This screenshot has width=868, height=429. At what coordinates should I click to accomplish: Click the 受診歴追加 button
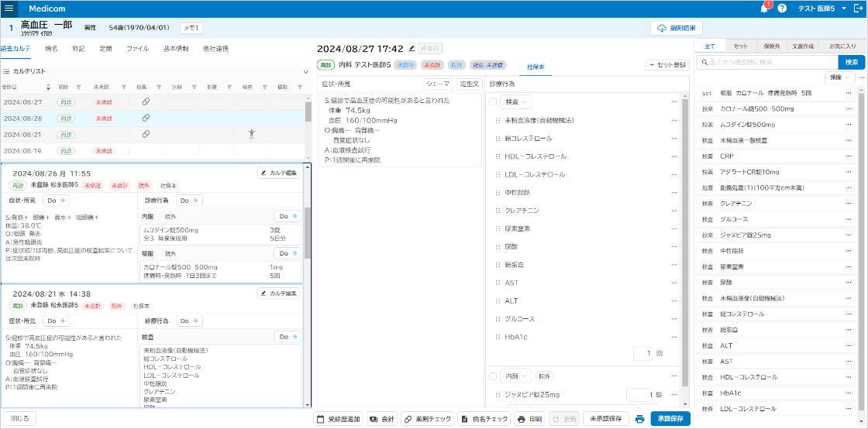tap(338, 419)
